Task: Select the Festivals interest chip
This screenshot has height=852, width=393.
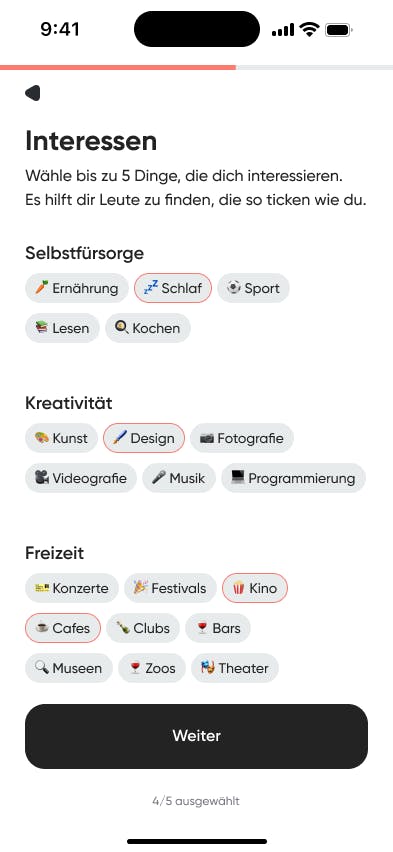Action: click(170, 588)
